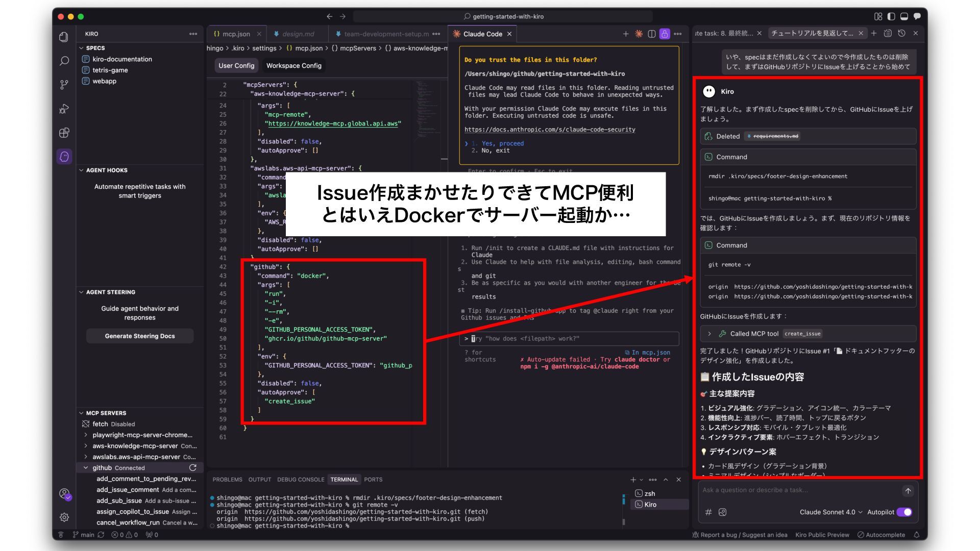Refresh the github MCP server connection
This screenshot has height=551, width=980.
click(x=193, y=468)
